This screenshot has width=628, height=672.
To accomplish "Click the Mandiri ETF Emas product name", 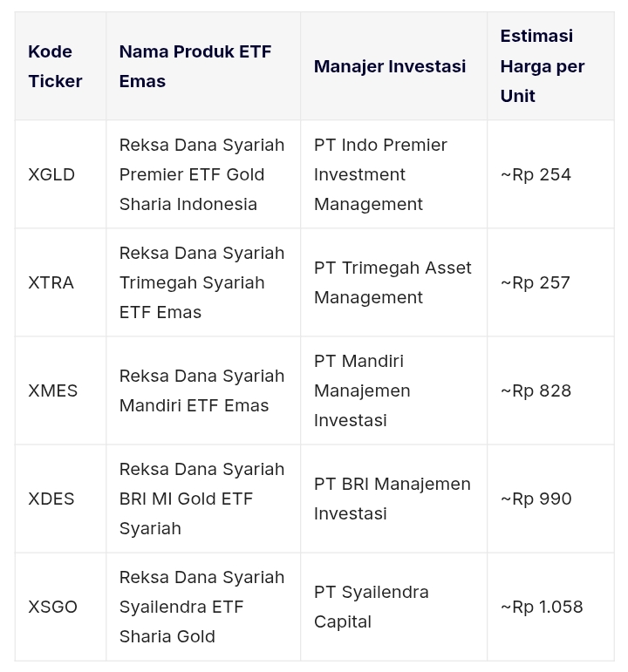I will click(x=201, y=390).
